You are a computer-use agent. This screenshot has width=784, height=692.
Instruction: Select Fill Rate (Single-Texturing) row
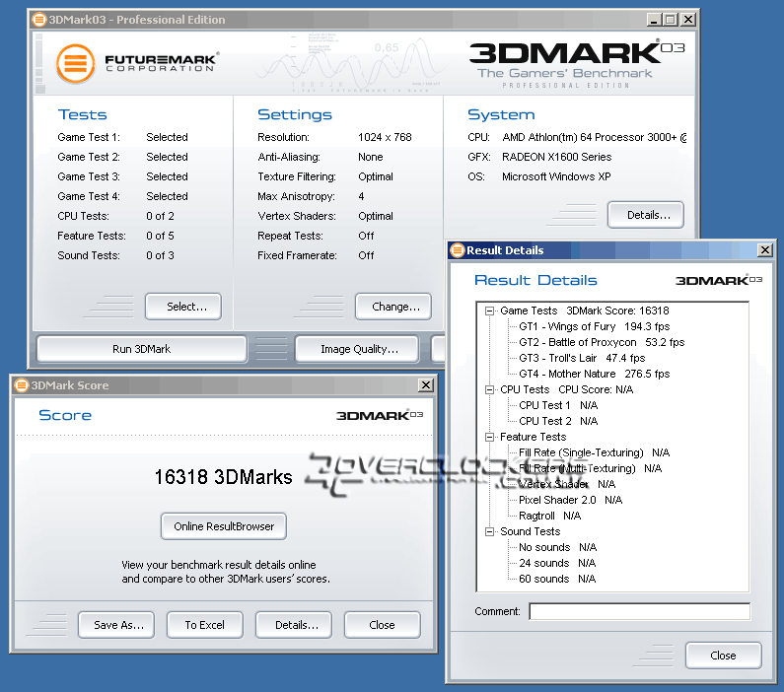click(x=595, y=452)
